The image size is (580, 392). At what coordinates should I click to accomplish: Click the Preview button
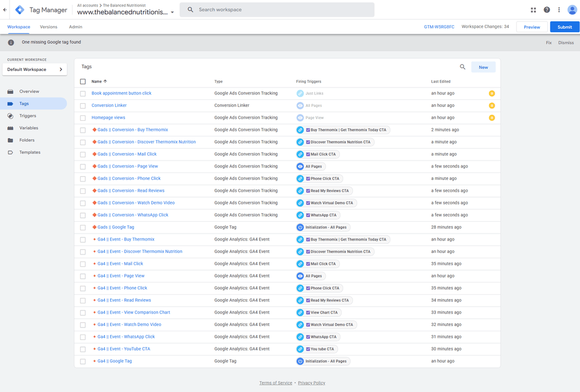532,27
